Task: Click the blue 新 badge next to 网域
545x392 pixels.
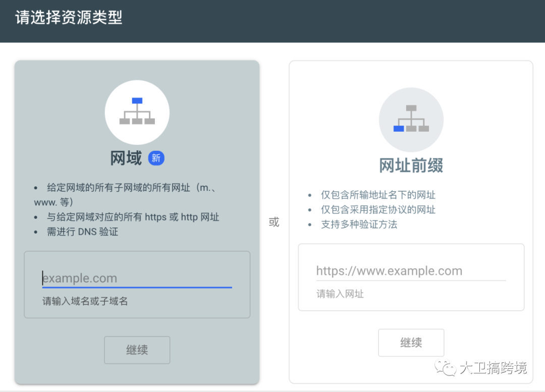Action: coord(156,158)
